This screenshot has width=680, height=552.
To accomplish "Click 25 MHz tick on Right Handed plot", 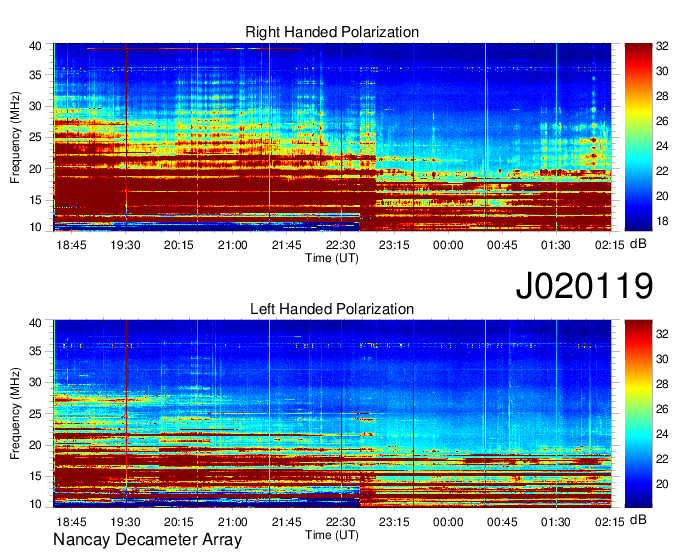I will 35,137.
